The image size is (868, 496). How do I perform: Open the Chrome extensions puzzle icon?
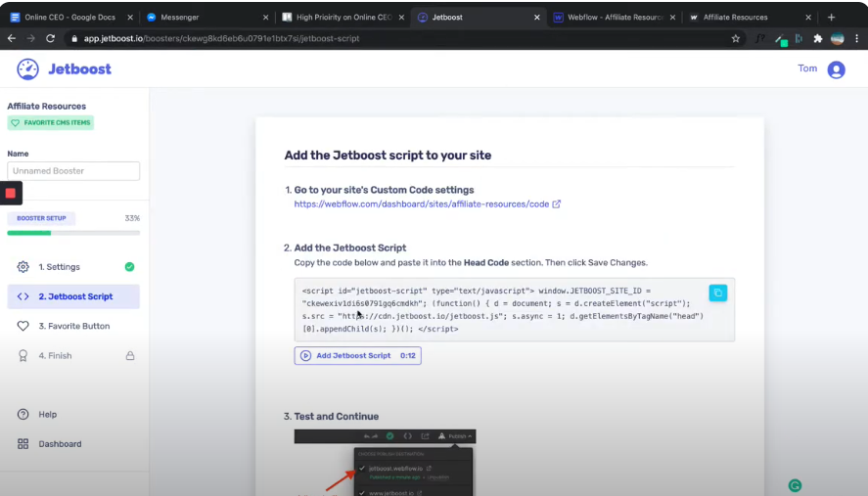point(818,39)
